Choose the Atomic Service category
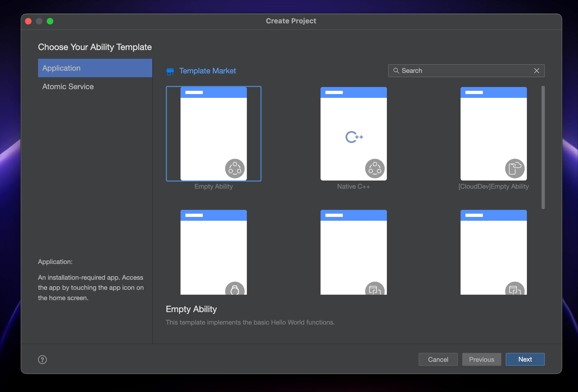578x392 pixels. pos(95,86)
